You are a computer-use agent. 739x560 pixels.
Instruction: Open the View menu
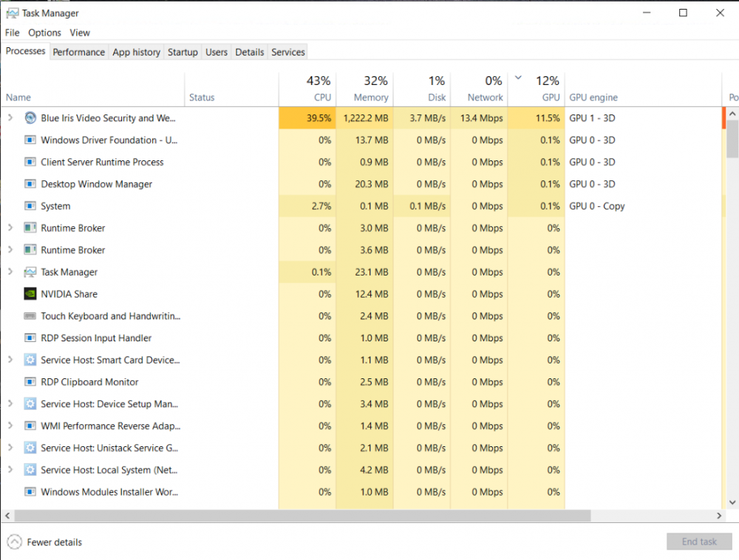80,33
